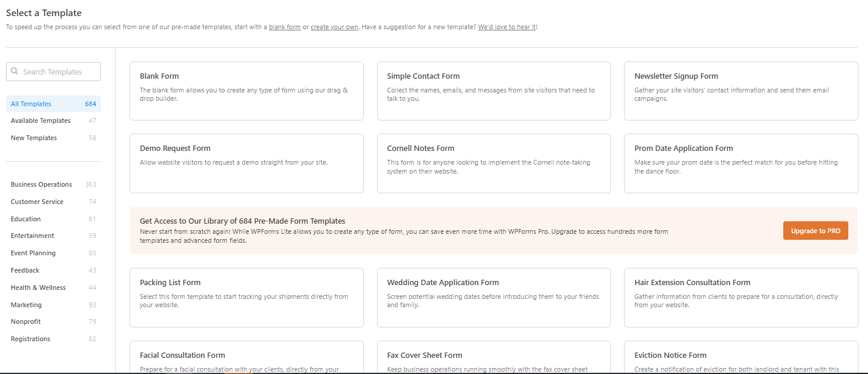Select the Fax Cover Sheet Form card
This screenshot has height=374, width=868.
494,357
